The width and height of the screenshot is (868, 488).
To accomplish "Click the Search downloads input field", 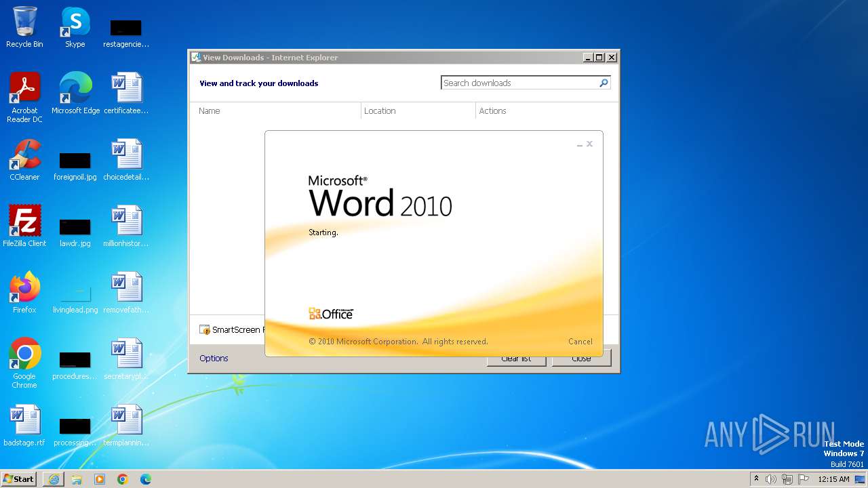I will [x=519, y=83].
